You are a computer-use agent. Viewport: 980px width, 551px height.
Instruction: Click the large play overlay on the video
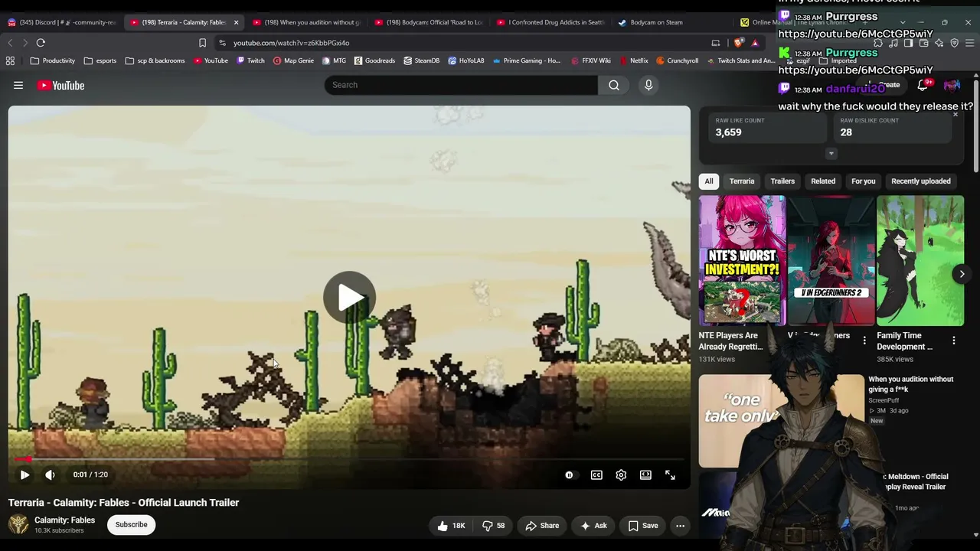point(349,297)
